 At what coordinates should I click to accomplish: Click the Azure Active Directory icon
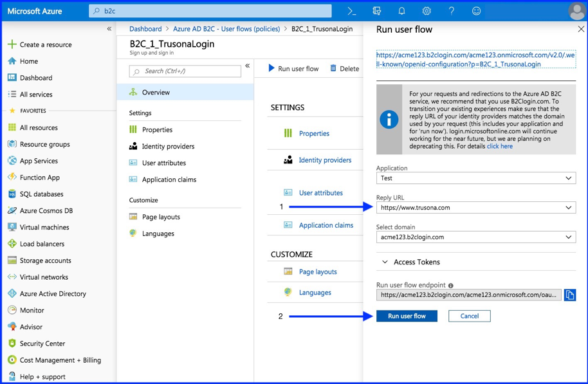pos(12,293)
